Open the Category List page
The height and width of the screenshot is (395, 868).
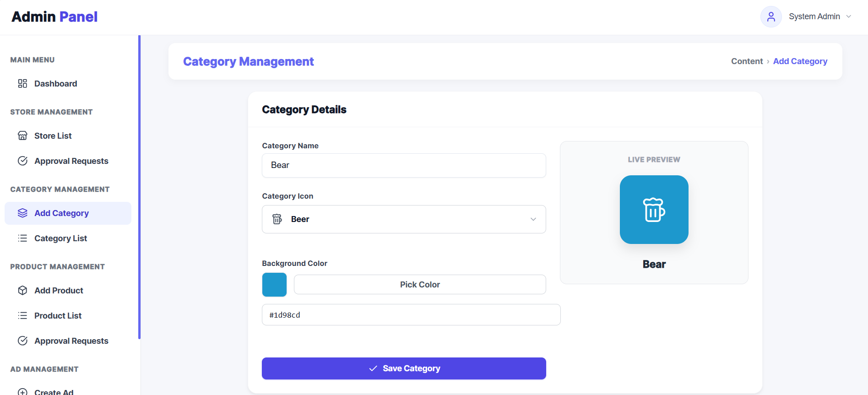pyautogui.click(x=60, y=238)
